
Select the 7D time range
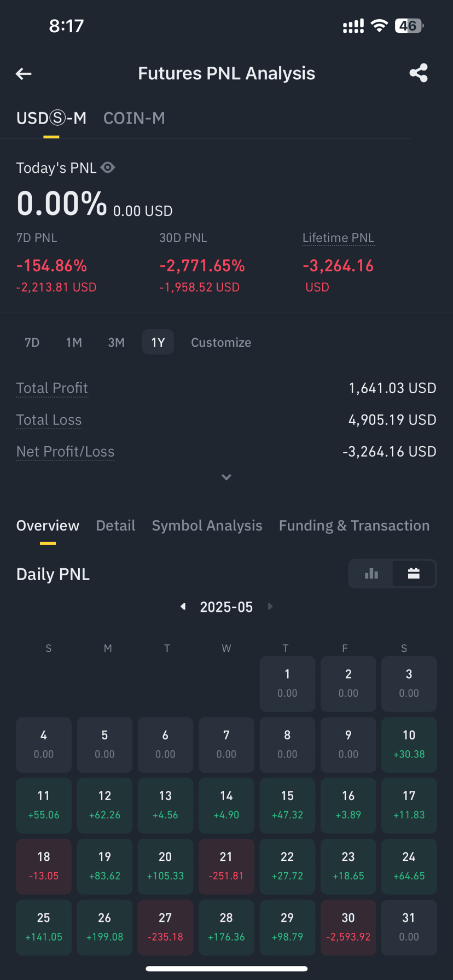coord(32,342)
